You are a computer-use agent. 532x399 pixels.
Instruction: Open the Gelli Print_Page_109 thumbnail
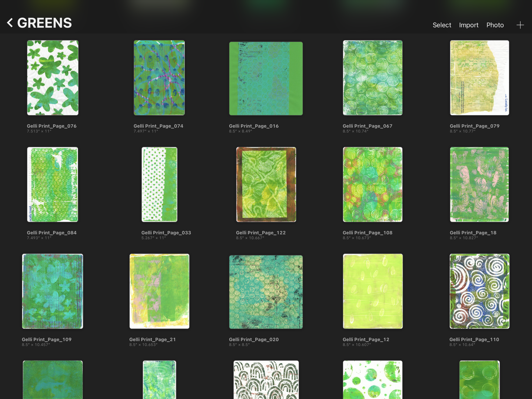pyautogui.click(x=53, y=291)
